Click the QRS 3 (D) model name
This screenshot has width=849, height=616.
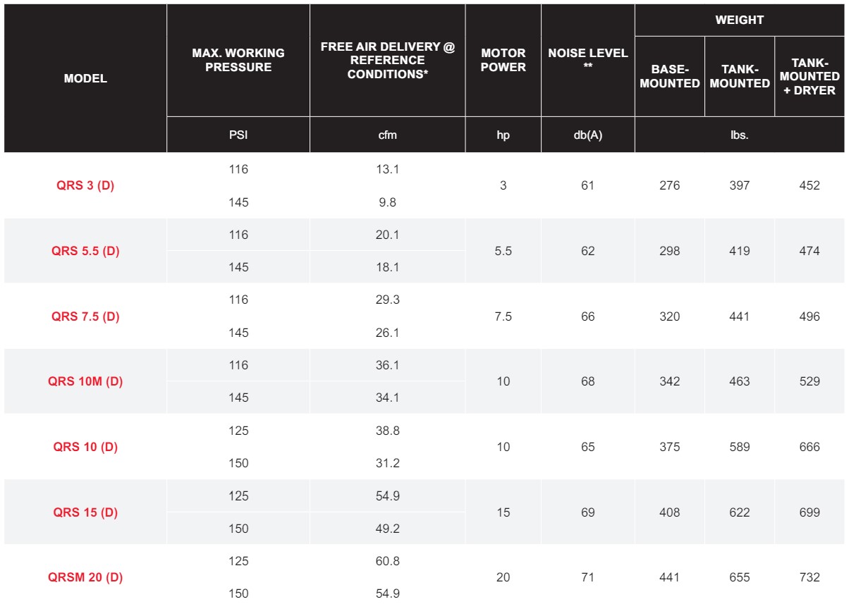click(x=85, y=186)
